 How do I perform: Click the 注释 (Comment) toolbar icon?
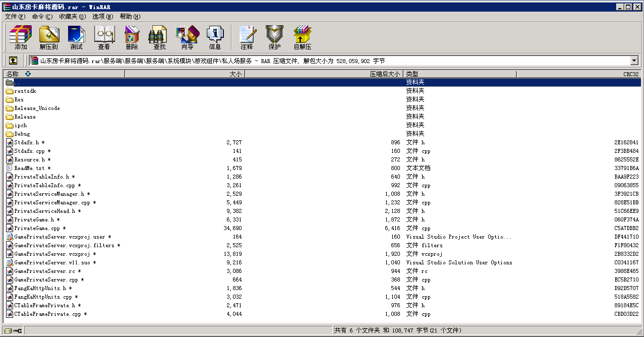[247, 37]
